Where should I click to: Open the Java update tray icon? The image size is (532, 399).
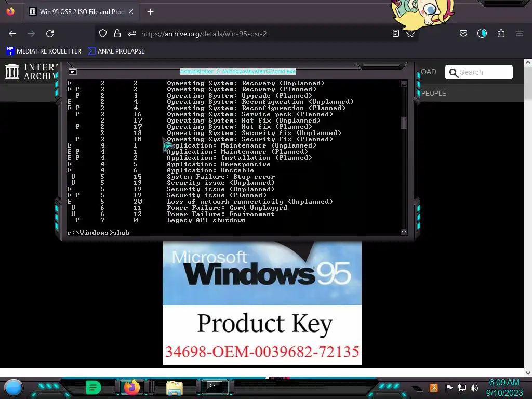(434, 388)
